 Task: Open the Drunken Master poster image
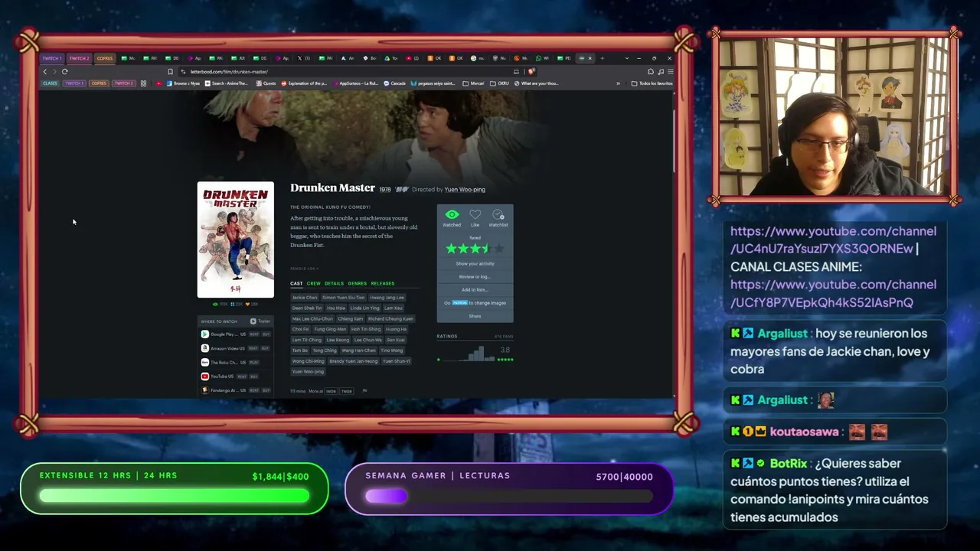[x=236, y=240]
